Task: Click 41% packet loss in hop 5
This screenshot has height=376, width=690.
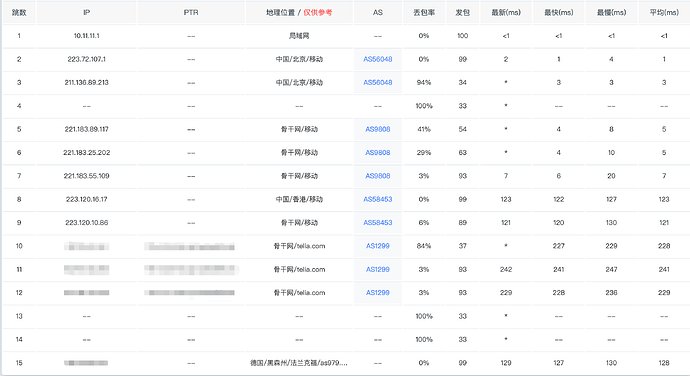Action: click(424, 129)
